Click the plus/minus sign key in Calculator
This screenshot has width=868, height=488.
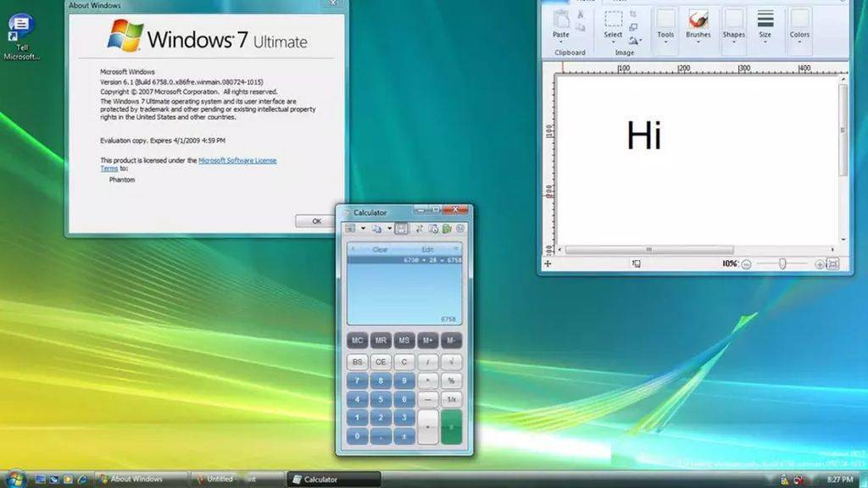point(404,436)
